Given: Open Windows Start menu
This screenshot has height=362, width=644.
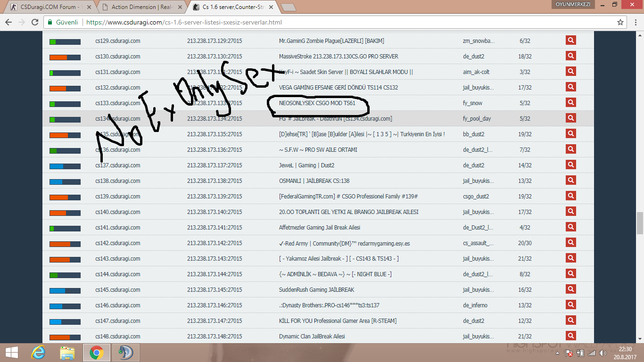Looking at the screenshot, I should click(12, 352).
